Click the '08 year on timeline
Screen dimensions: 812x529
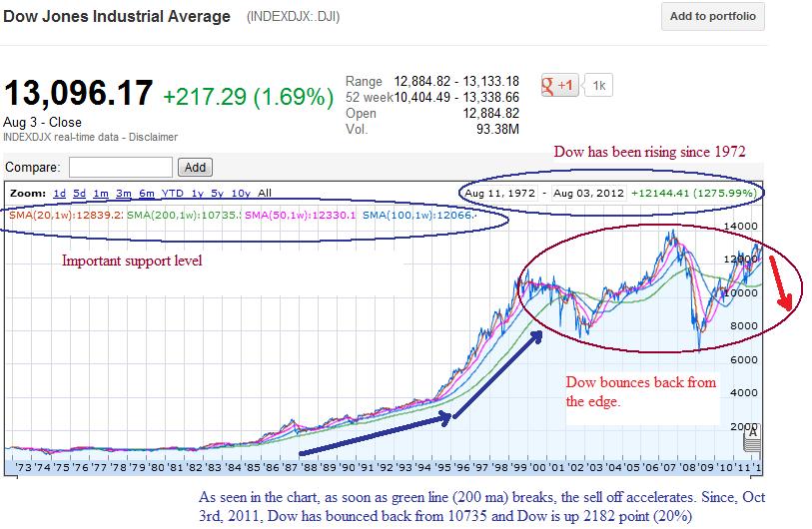coord(688,467)
